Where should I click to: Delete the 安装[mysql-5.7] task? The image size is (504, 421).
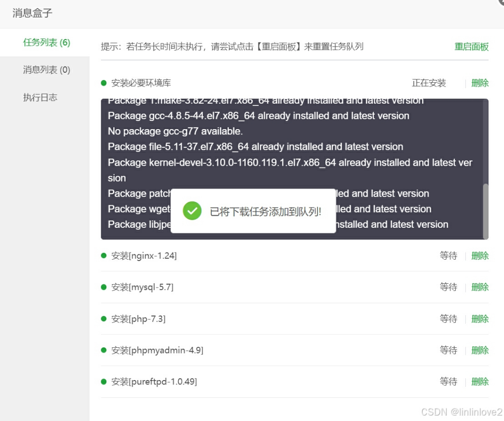(x=480, y=287)
